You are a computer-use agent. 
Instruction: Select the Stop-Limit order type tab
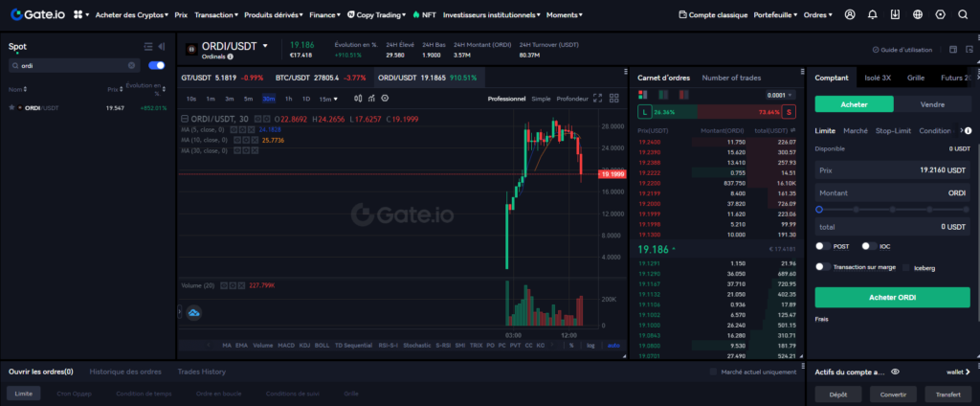893,131
